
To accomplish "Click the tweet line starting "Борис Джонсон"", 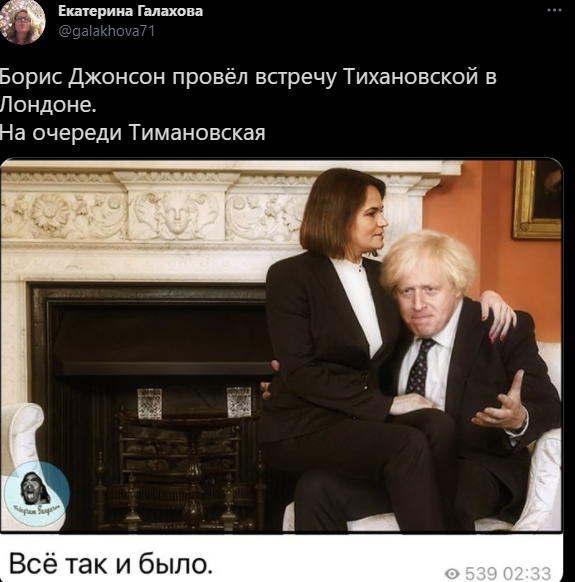I will (248, 77).
